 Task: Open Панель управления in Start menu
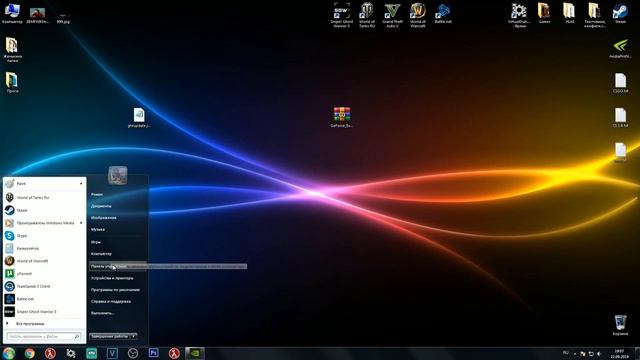coord(118,266)
